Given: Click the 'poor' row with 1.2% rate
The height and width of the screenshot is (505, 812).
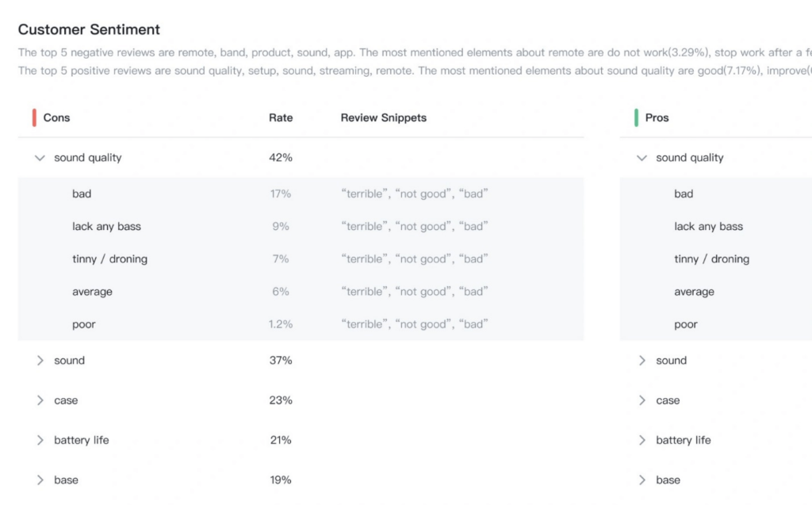Looking at the screenshot, I should pos(301,324).
